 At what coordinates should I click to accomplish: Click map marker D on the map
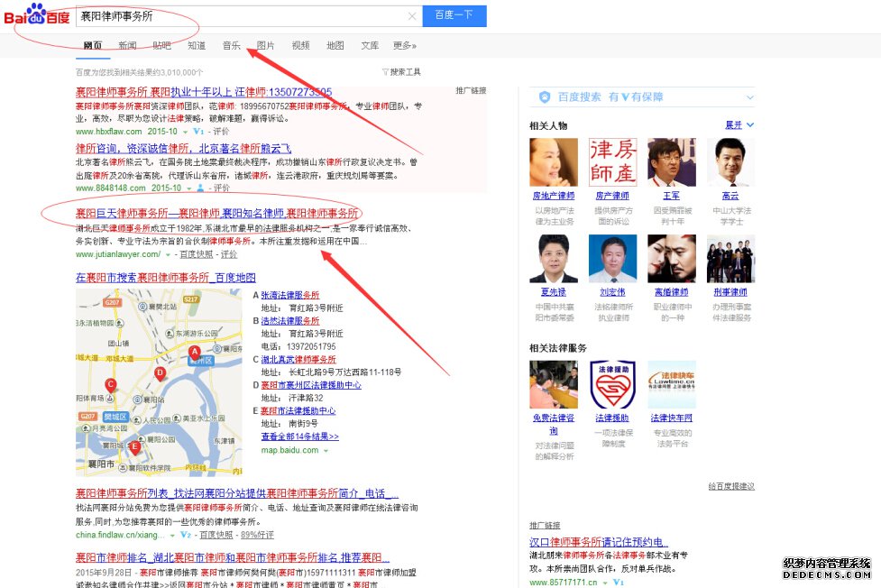161,373
